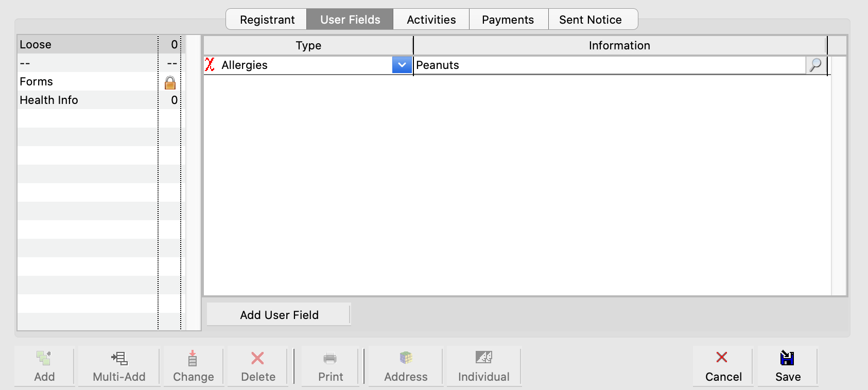Click the Add toolbar button
The width and height of the screenshot is (868, 390).
[44, 366]
